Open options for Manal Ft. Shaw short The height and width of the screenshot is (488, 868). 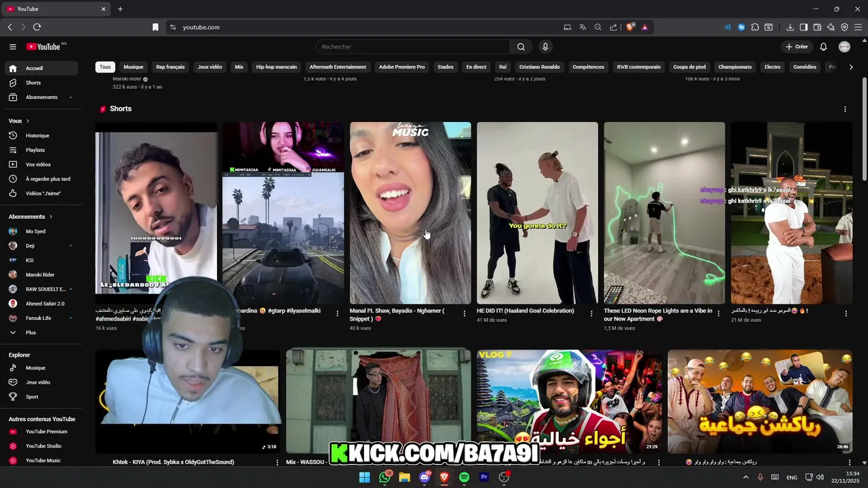pyautogui.click(x=465, y=313)
